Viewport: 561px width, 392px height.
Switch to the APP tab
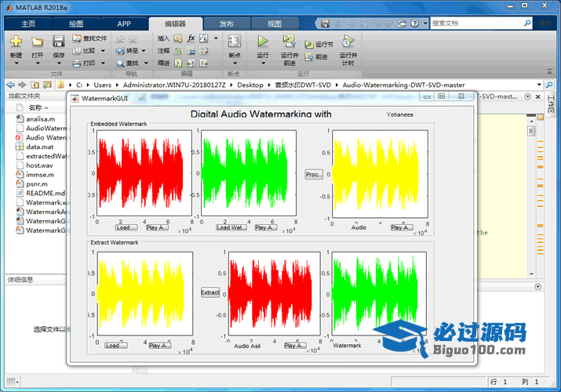click(x=124, y=24)
